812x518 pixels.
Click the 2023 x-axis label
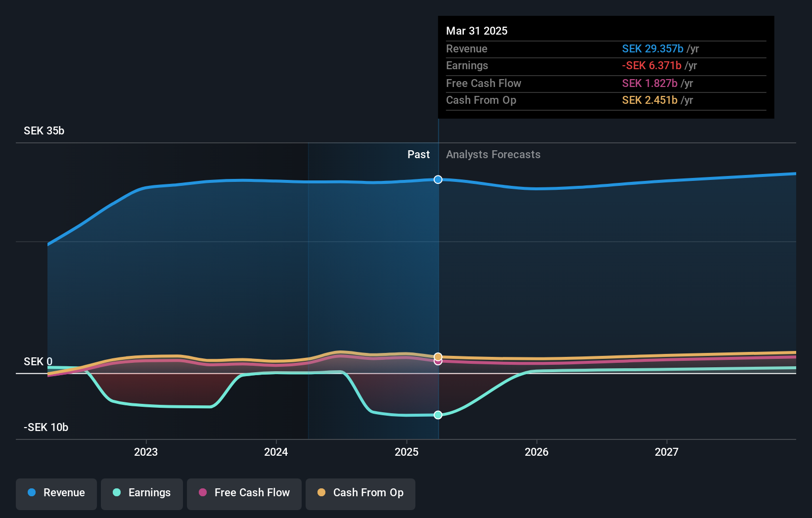[146, 452]
